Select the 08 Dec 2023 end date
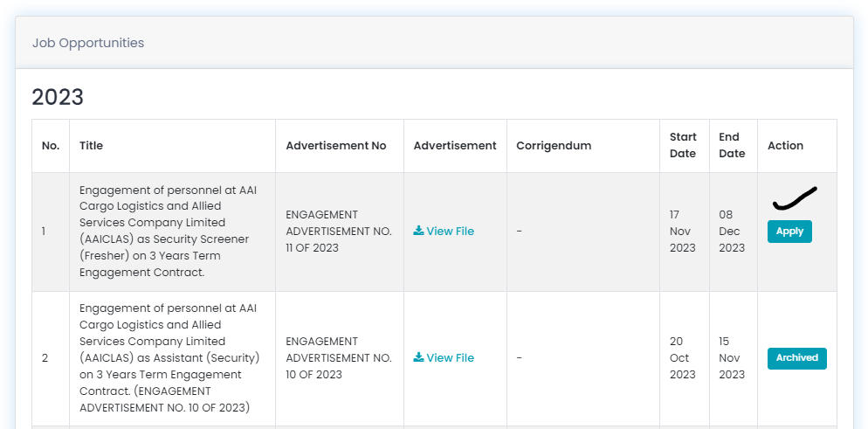 [732, 232]
